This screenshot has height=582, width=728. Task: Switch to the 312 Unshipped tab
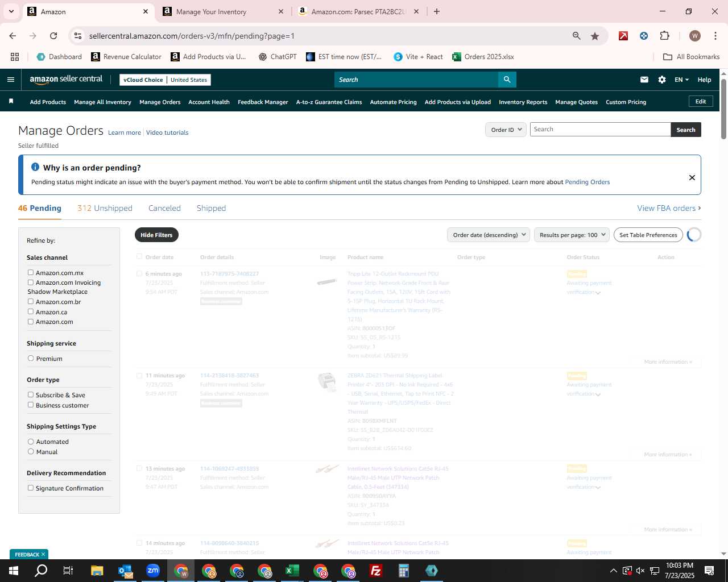point(105,208)
